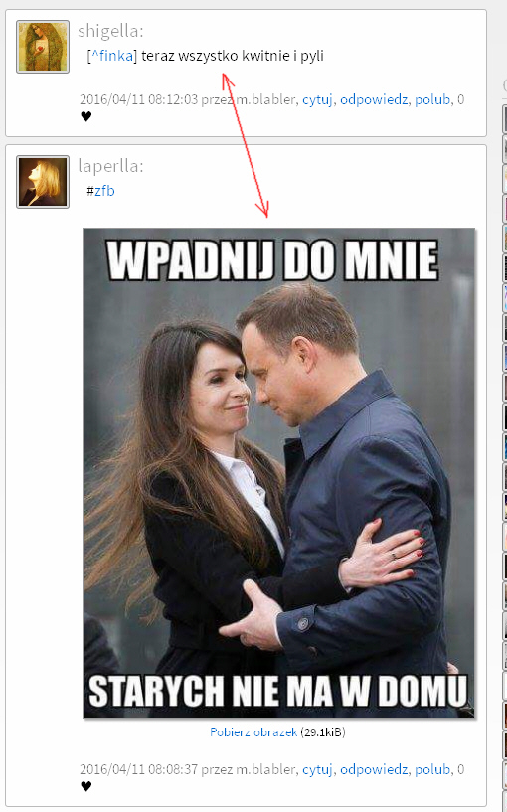Open laperlla's username profile
Viewport: 507px width, 812px height.
[x=110, y=166]
